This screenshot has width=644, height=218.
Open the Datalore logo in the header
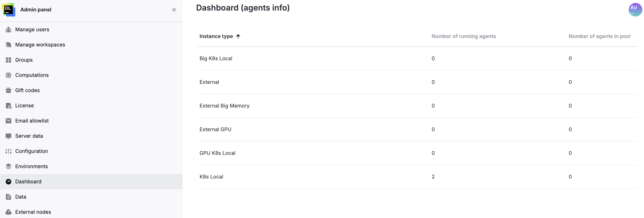[x=9, y=10]
